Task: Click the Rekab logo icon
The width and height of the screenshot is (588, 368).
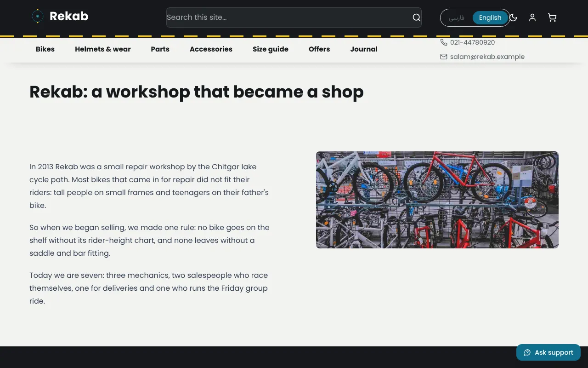Action: click(x=37, y=17)
